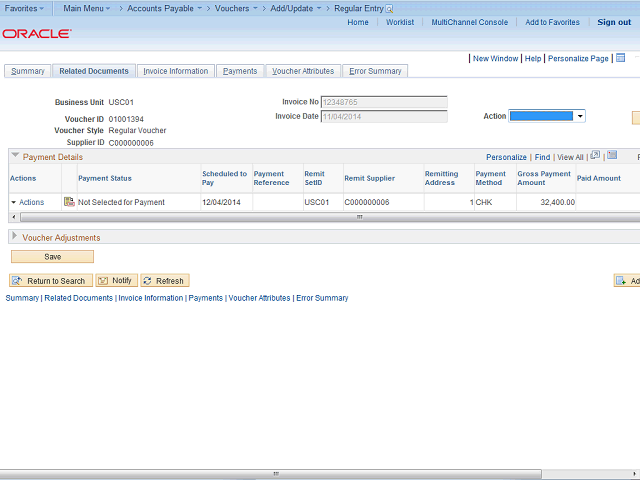
Task: Sort by Payment Method column header
Action: [490, 178]
